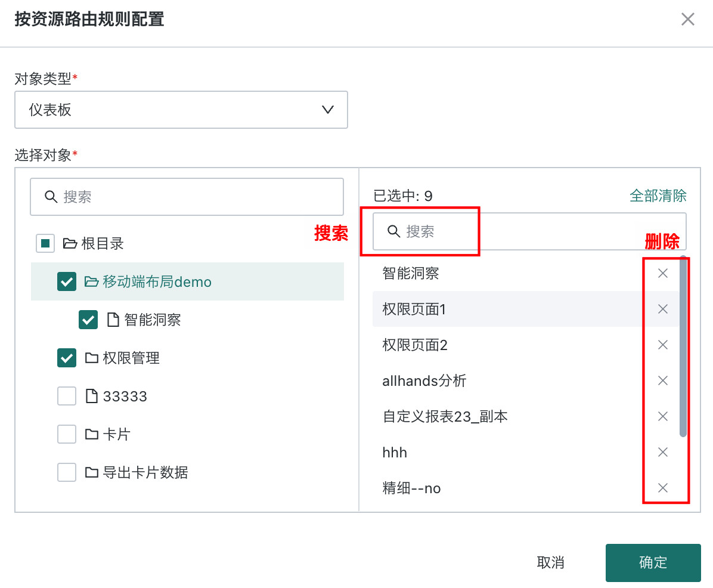Uncheck the 移动端布局demo checkbox
The height and width of the screenshot is (588, 713).
(x=67, y=281)
